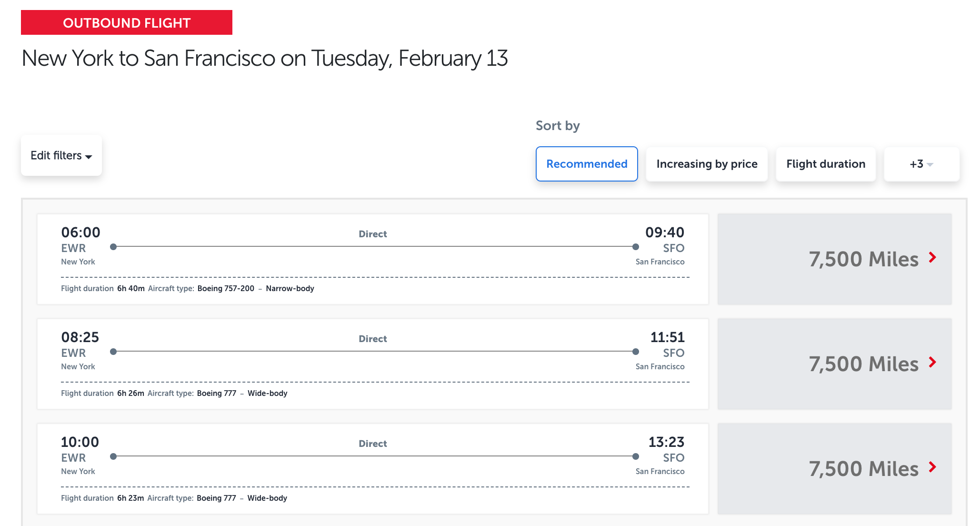Sort results by Flight duration

point(825,164)
